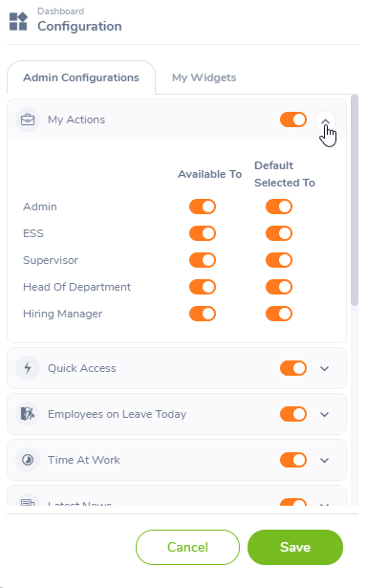This screenshot has width=367, height=588.
Task: Click the Quick Access lightning bolt icon
Action: pos(28,368)
